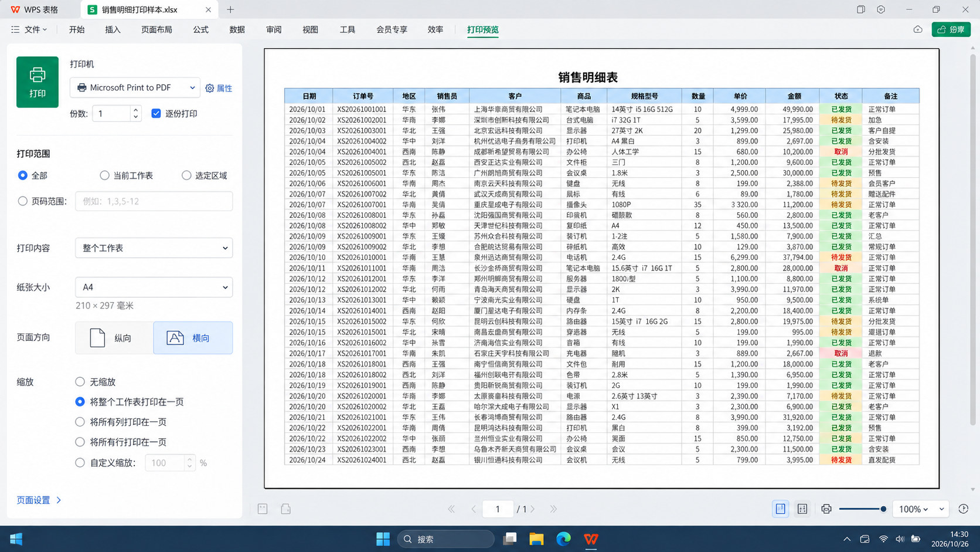This screenshot has width=980, height=552.
Task: Select 将所有列打印在一页 option
Action: 80,422
